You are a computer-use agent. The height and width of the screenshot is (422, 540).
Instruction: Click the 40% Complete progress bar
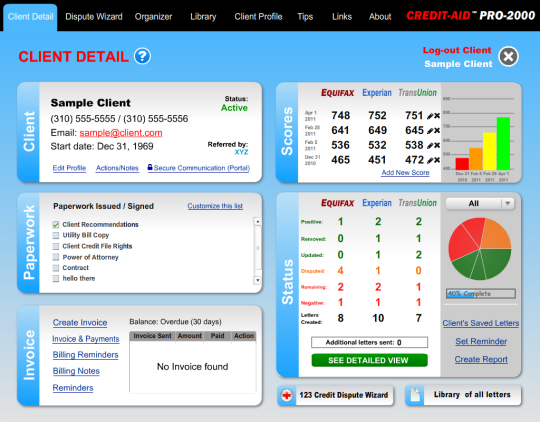click(x=481, y=294)
